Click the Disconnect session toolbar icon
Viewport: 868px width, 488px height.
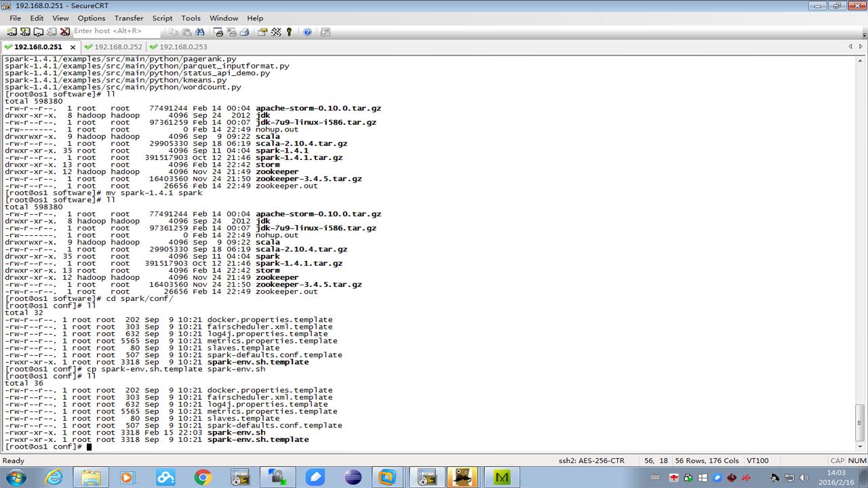pos(65,32)
